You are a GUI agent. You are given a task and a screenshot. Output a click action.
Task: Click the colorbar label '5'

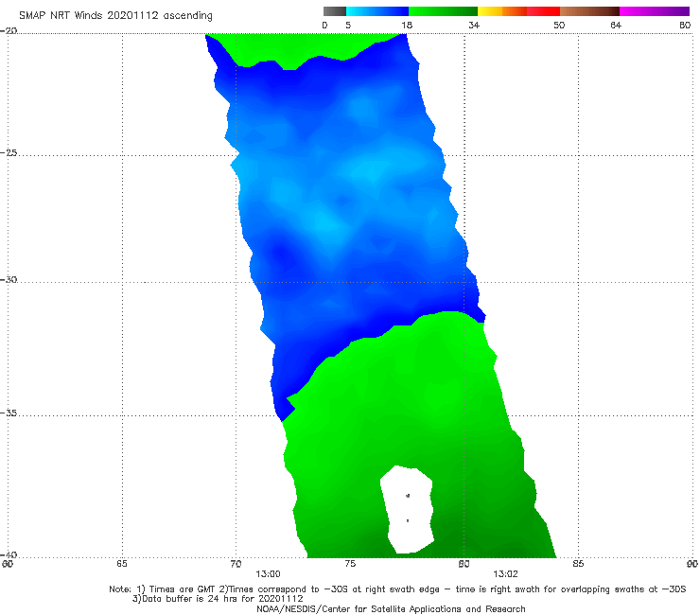[348, 25]
